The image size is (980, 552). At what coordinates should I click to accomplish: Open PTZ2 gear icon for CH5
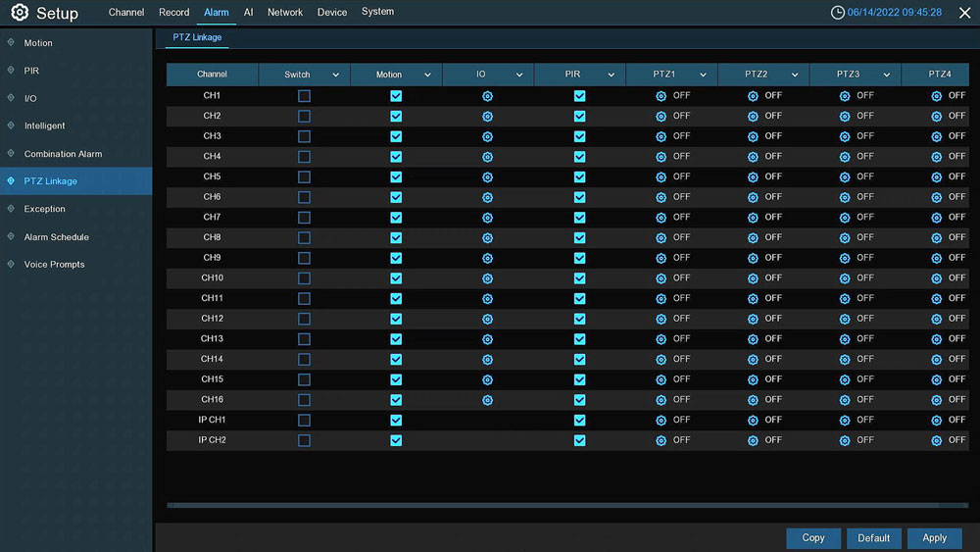(x=753, y=177)
